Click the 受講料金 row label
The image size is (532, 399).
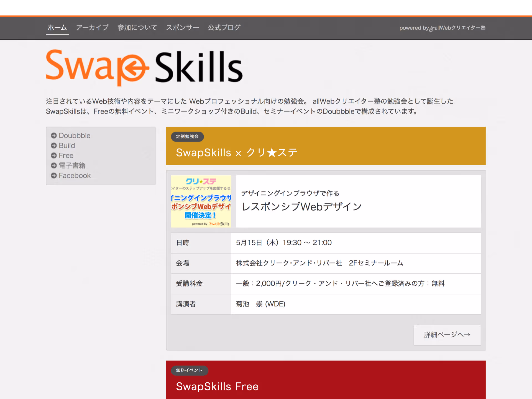coord(189,283)
